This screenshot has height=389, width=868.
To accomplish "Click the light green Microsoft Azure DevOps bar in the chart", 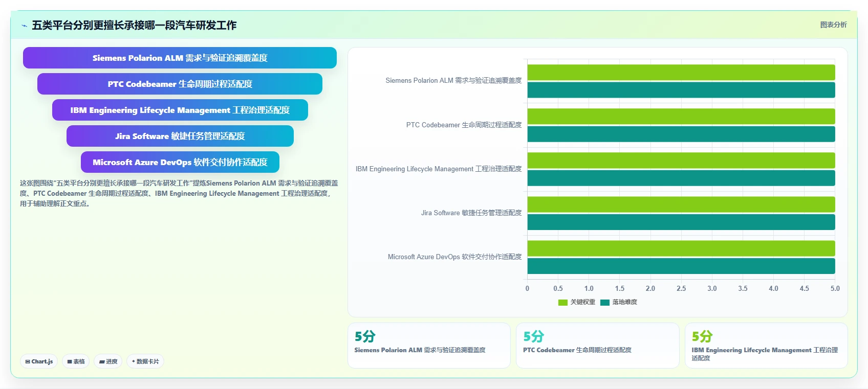I will pos(681,248).
